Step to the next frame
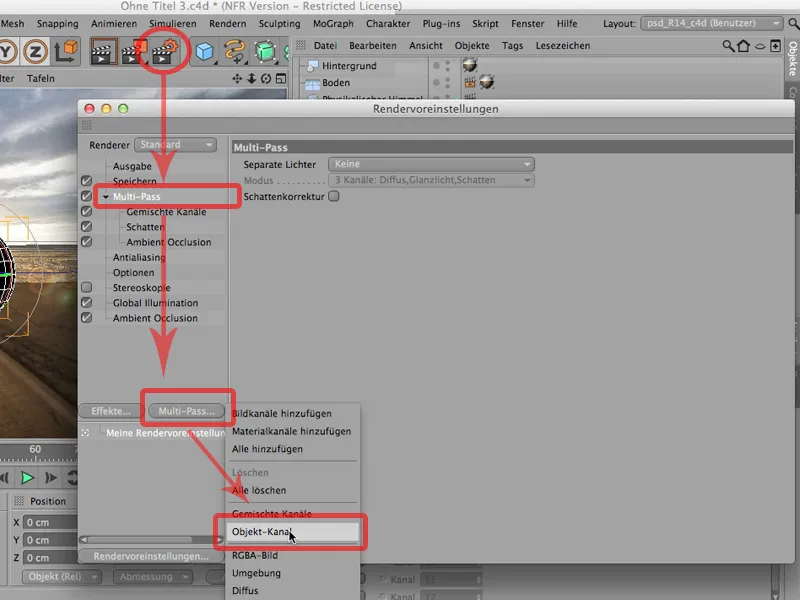The image size is (800, 600). (x=51, y=478)
